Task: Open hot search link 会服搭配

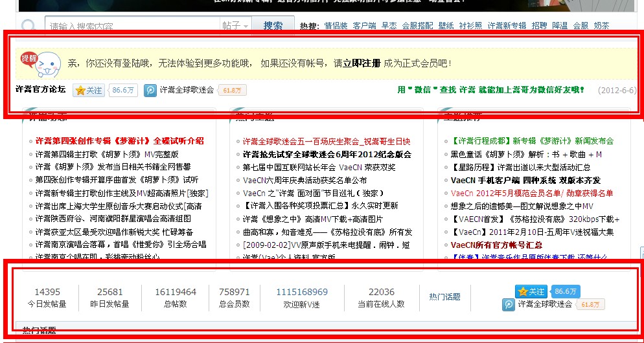Action: [417, 25]
